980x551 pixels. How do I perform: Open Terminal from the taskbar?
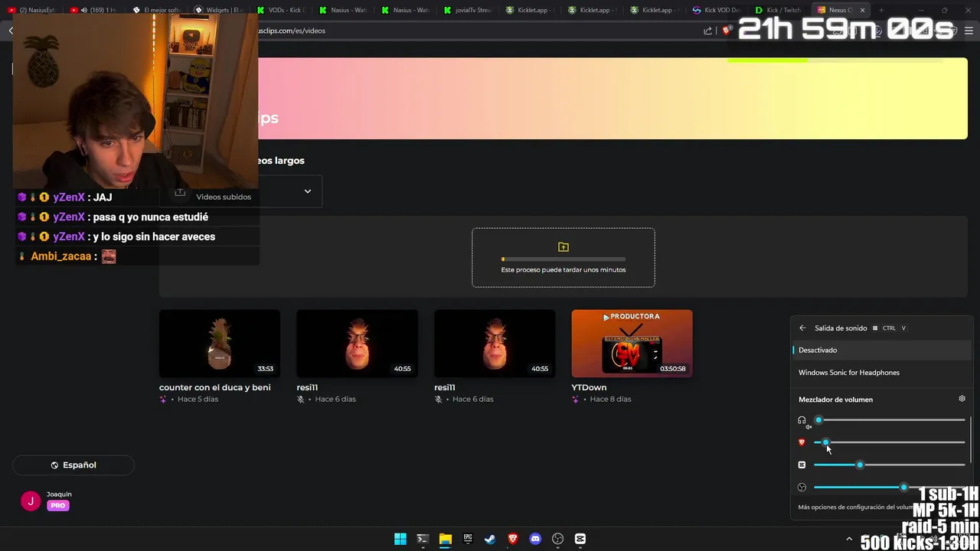coord(423,539)
